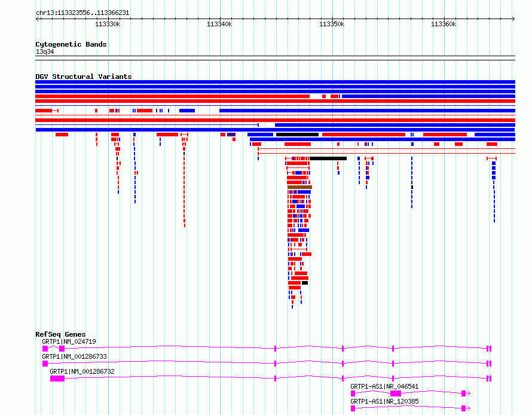This screenshot has width=532, height=415.
Task: Select the brown structural variant bar
Action: [299, 187]
